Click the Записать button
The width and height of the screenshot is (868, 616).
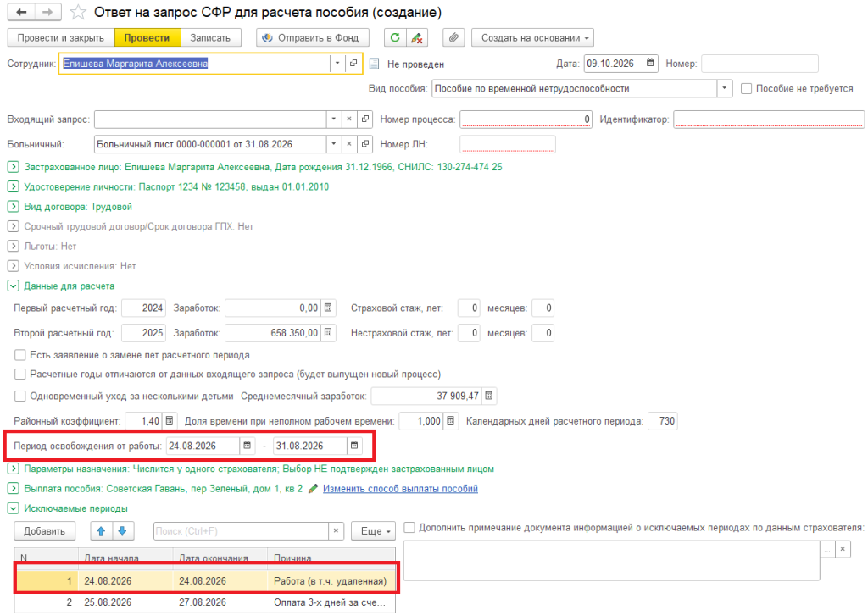210,37
